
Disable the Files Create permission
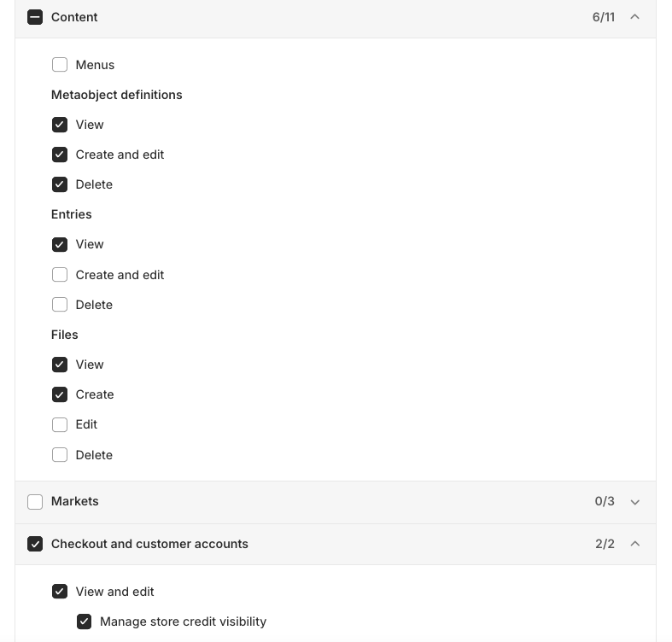[x=60, y=394]
